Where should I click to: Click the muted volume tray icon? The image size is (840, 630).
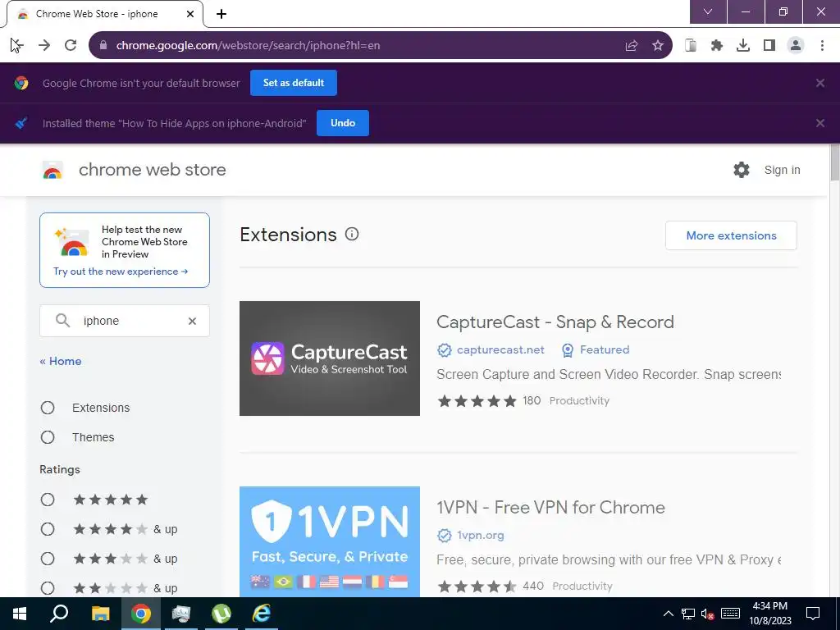click(x=708, y=614)
